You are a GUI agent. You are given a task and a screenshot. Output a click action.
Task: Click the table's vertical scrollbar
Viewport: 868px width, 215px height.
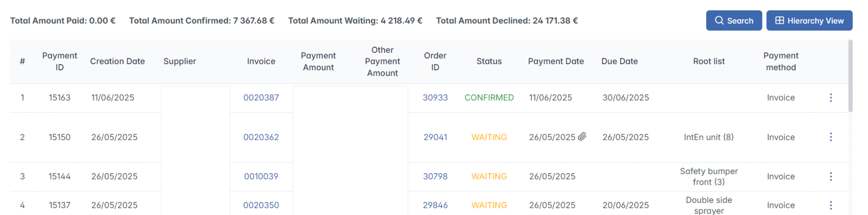point(850,76)
